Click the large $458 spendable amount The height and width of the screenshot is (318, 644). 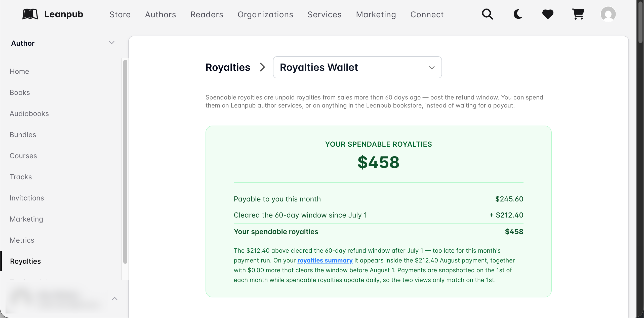tap(378, 162)
